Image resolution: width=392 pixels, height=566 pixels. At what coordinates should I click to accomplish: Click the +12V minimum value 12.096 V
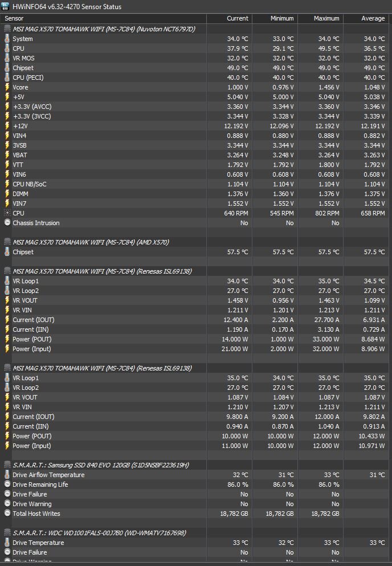(281, 126)
